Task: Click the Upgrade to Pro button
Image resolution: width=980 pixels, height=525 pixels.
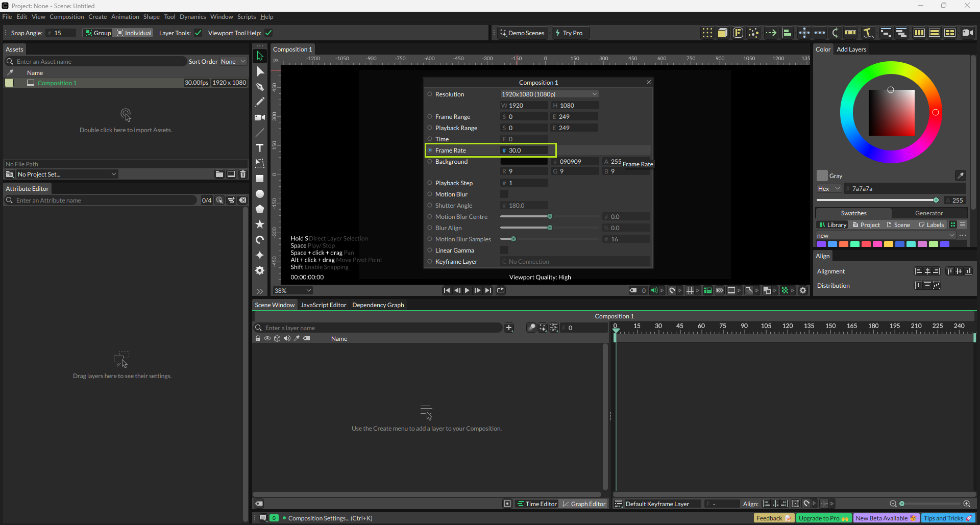Action: click(x=823, y=518)
